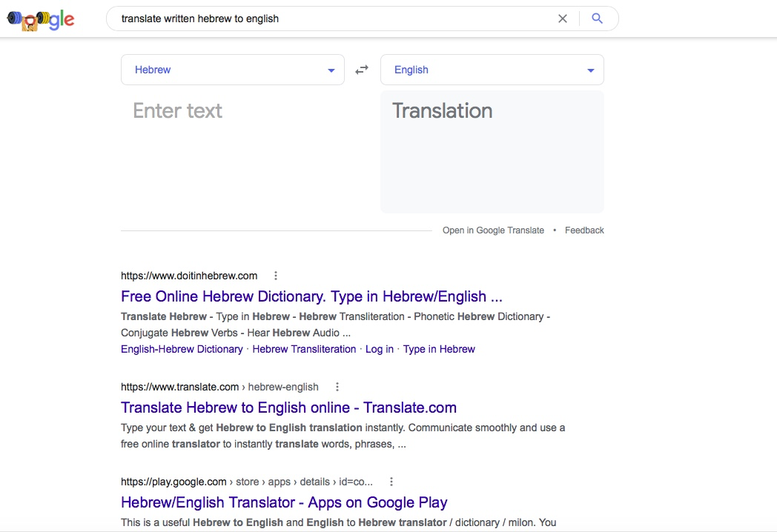Click the Feedback link
Image resolution: width=777 pixels, height=532 pixels.
click(584, 230)
